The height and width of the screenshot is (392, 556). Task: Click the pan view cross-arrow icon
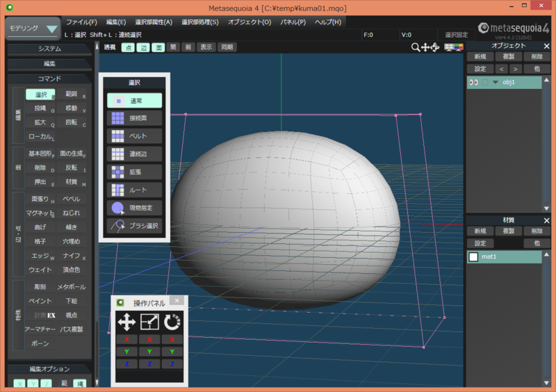pyautogui.click(x=425, y=47)
